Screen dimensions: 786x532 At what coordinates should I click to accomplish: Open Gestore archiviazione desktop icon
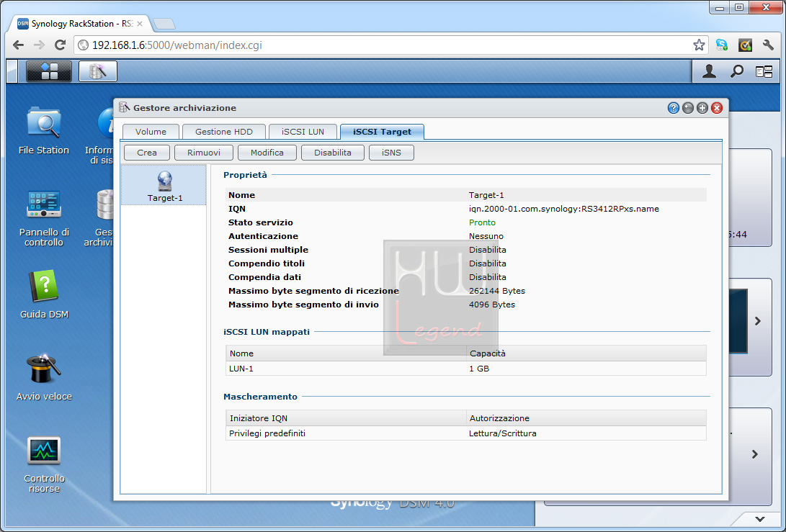coord(99,218)
